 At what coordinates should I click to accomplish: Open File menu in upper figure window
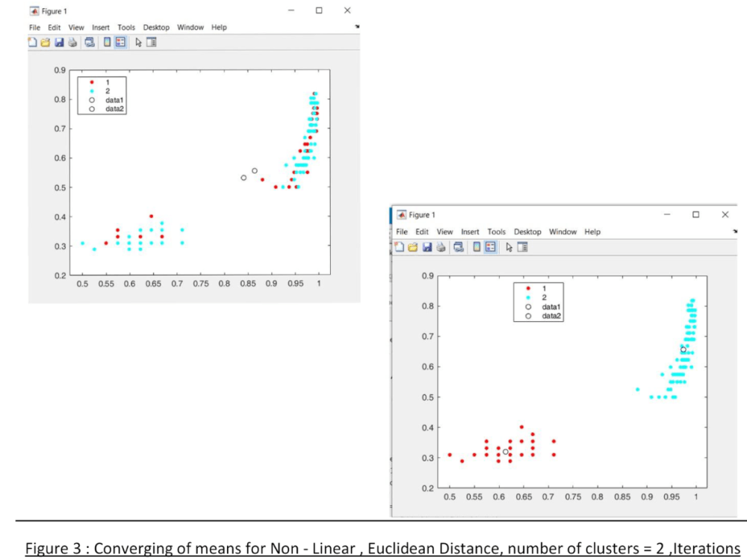point(35,28)
